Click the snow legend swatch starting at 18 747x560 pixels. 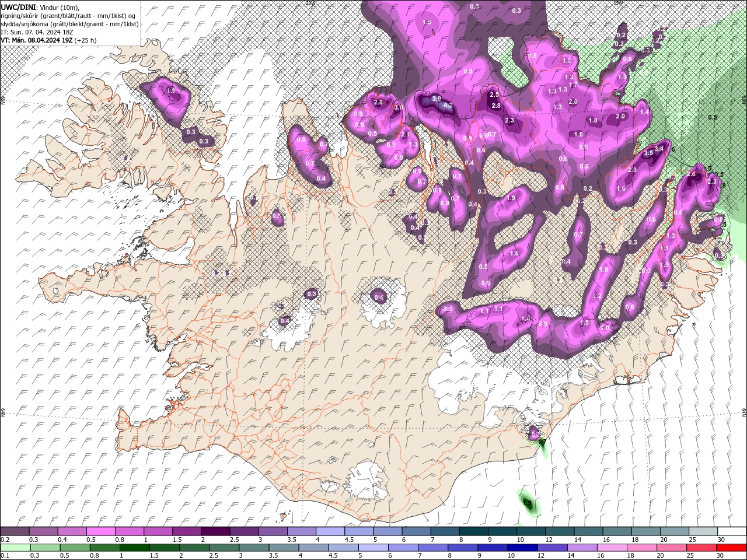pyautogui.click(x=645, y=531)
